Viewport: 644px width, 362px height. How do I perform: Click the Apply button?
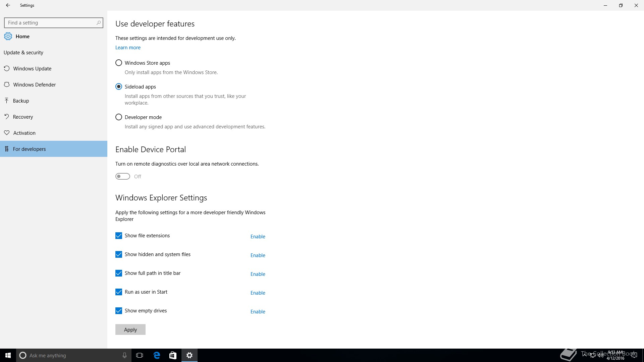tap(130, 329)
